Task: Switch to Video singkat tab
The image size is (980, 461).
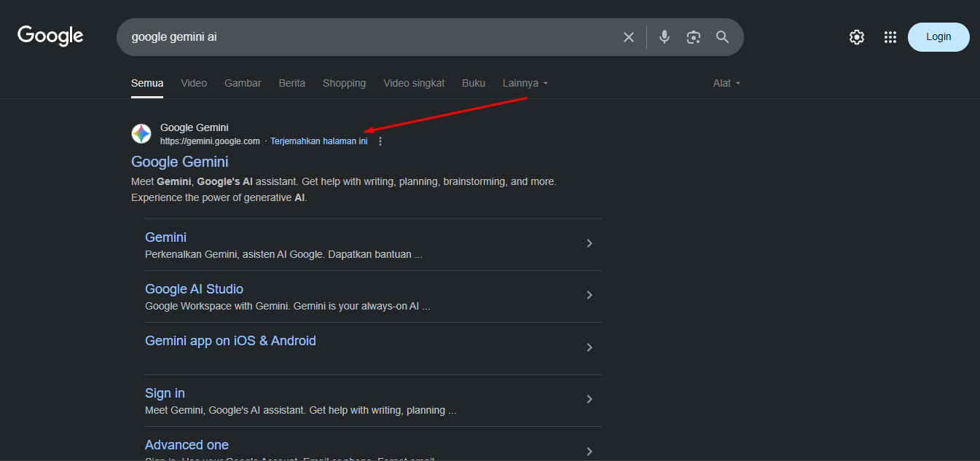Action: coord(414,83)
